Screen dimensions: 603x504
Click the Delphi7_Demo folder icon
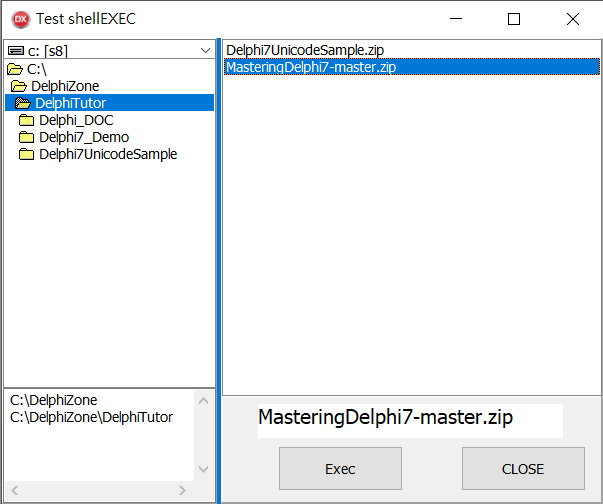27,137
